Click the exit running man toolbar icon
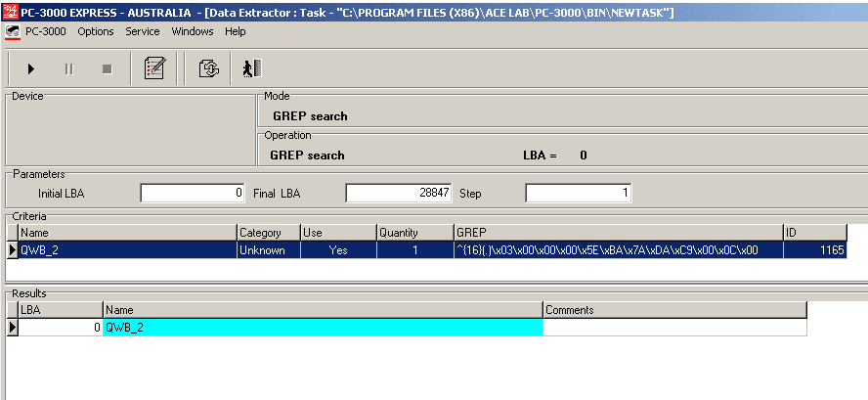This screenshot has height=400, width=868. (x=252, y=68)
